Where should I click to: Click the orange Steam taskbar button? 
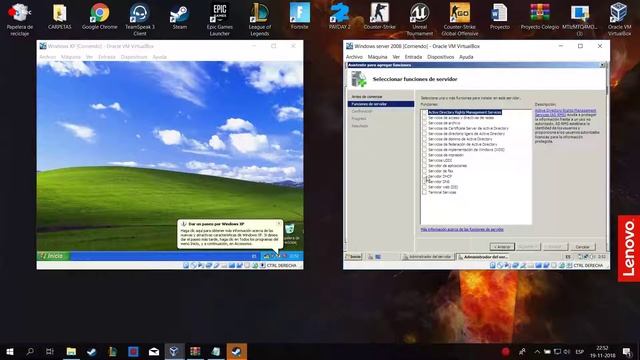click(x=236, y=351)
